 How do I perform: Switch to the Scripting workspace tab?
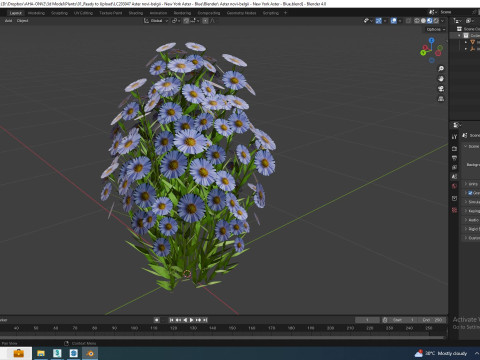pyautogui.click(x=271, y=13)
